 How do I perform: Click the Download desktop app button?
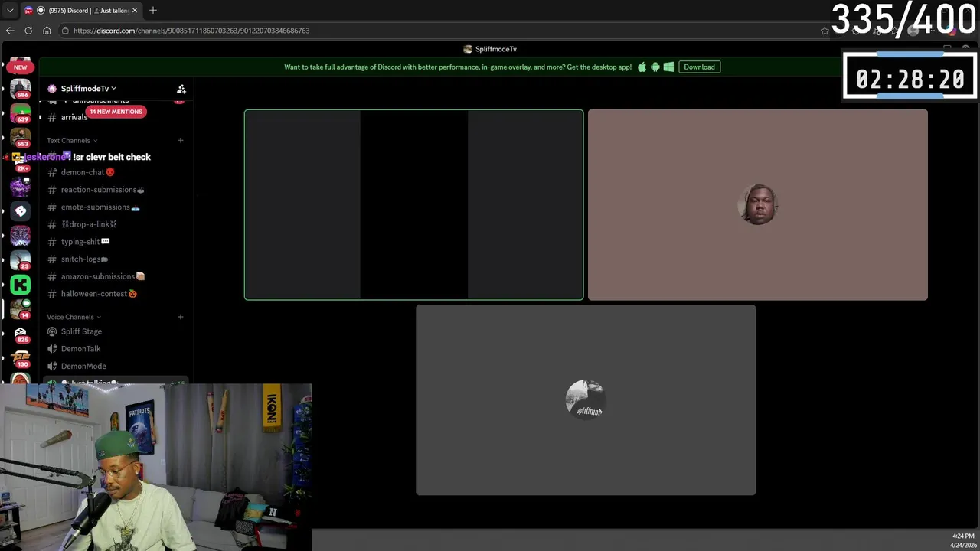pyautogui.click(x=699, y=67)
